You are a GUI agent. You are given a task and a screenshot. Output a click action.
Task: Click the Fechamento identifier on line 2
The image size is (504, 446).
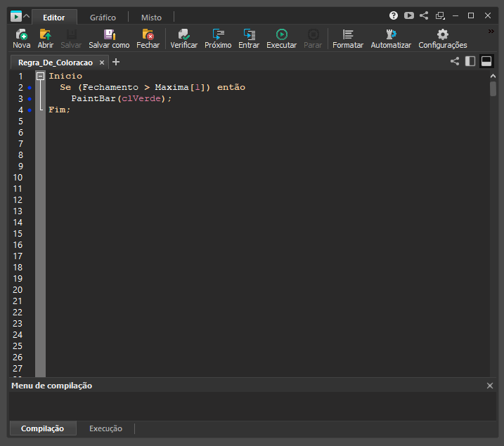[x=110, y=87]
